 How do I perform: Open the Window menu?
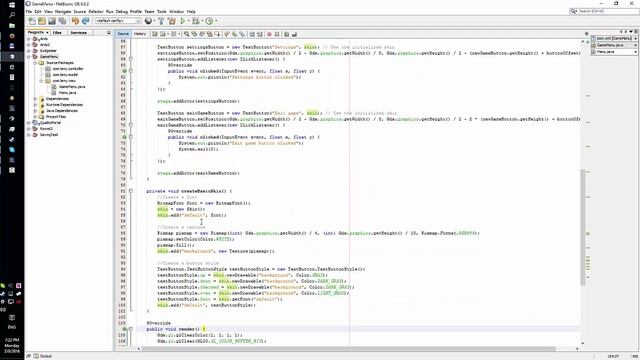click(176, 11)
